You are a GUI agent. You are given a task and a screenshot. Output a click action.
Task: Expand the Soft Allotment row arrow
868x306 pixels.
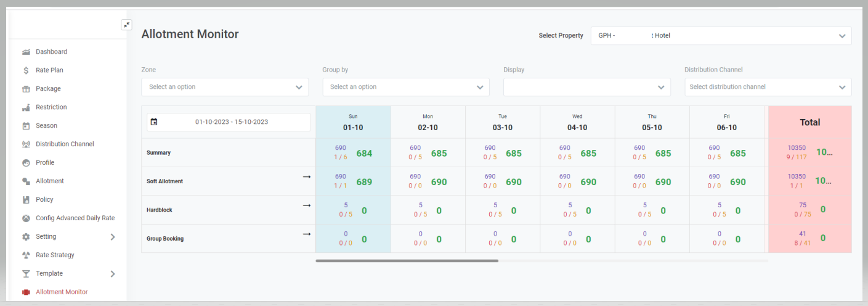pyautogui.click(x=306, y=177)
